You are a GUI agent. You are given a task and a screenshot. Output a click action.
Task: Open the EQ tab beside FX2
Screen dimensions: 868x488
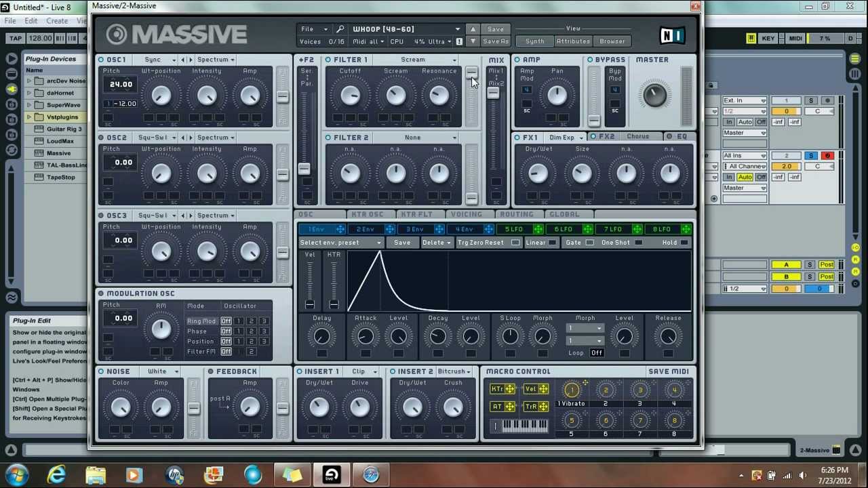(x=680, y=137)
